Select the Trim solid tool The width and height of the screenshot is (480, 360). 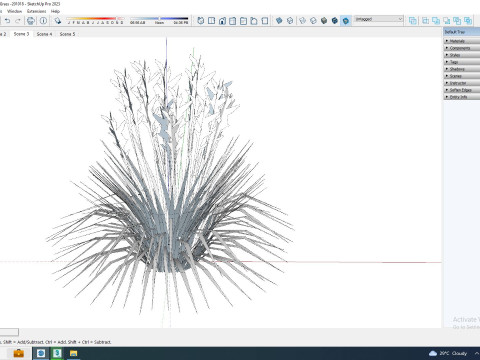(457, 21)
